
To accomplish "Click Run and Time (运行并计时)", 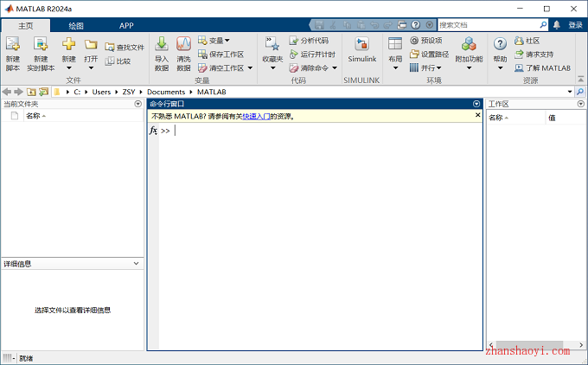I will [x=312, y=54].
